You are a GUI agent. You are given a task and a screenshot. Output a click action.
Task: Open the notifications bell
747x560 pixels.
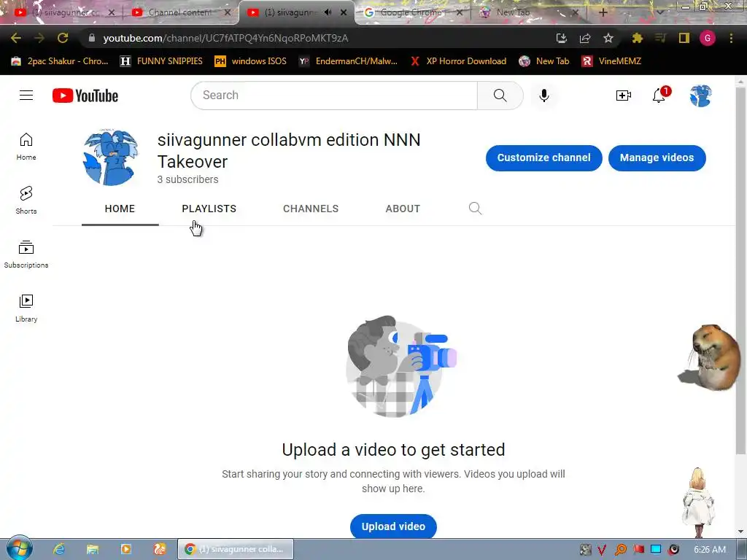(x=659, y=96)
